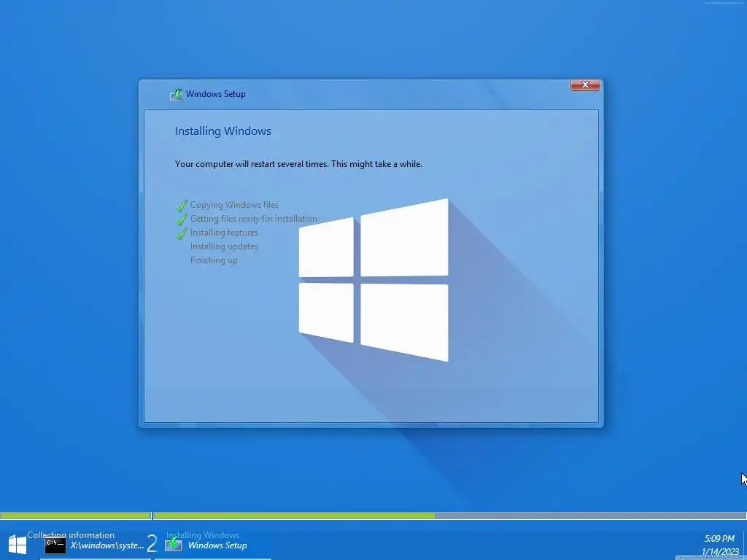Click 'Collecting information' phase label

click(71, 534)
